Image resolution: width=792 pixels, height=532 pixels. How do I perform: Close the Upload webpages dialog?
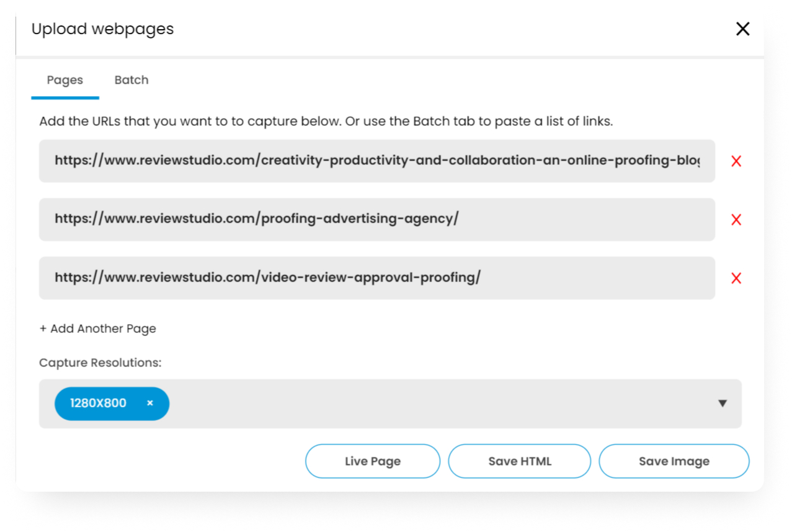point(742,29)
